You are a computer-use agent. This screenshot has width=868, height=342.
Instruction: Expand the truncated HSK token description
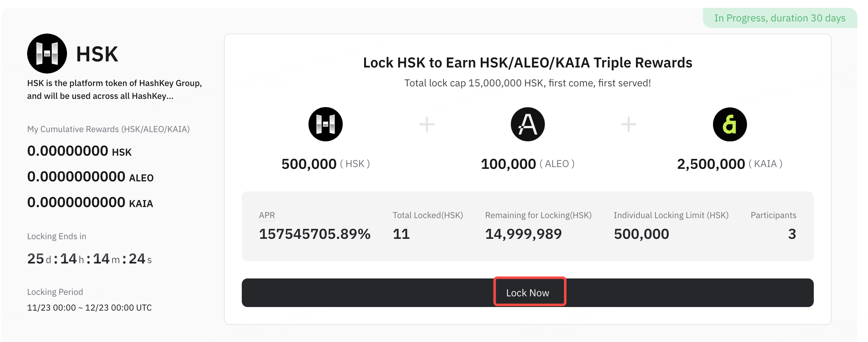(114, 90)
